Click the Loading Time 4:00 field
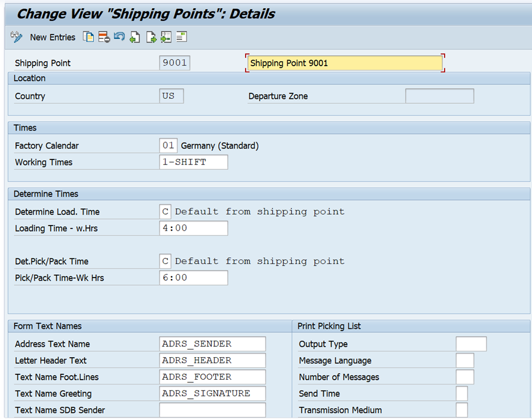The height and width of the screenshot is (419, 532). point(193,228)
